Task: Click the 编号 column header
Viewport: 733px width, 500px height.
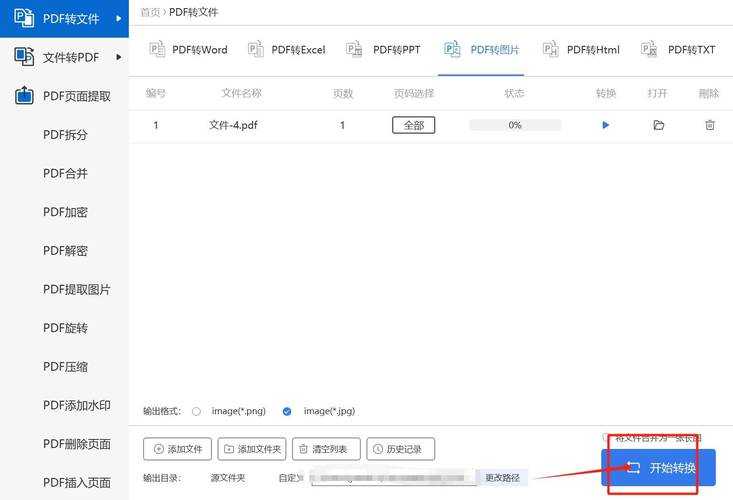Action: (156, 93)
